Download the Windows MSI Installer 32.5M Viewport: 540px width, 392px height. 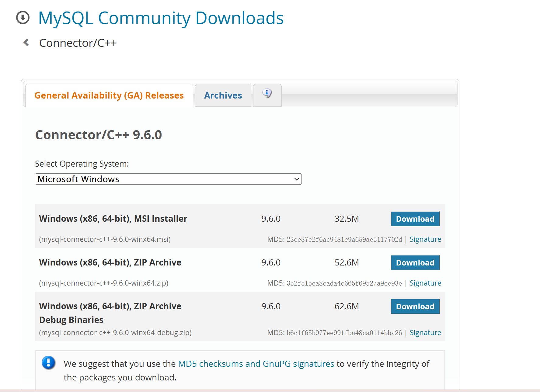pos(415,219)
